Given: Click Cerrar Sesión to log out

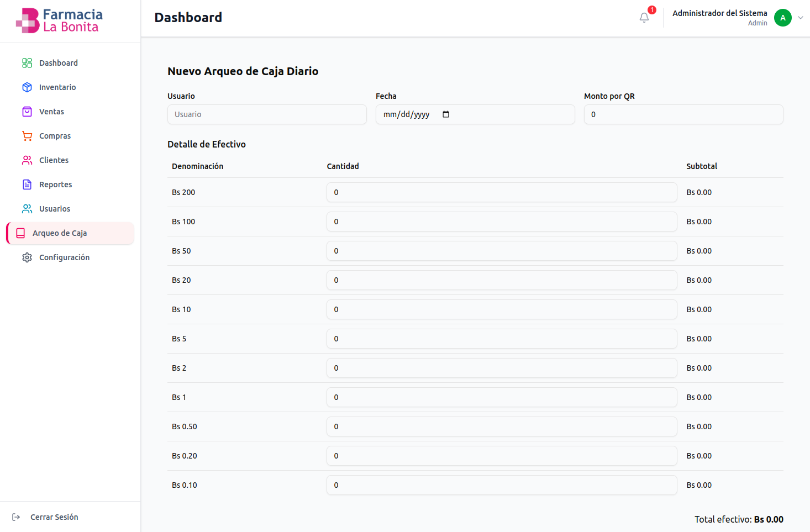Looking at the screenshot, I should 54,517.
